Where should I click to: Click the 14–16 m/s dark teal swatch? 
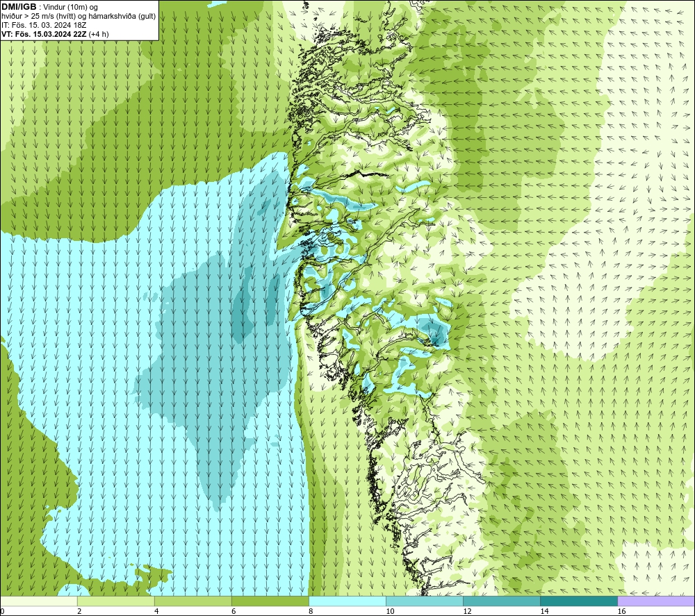(579, 601)
